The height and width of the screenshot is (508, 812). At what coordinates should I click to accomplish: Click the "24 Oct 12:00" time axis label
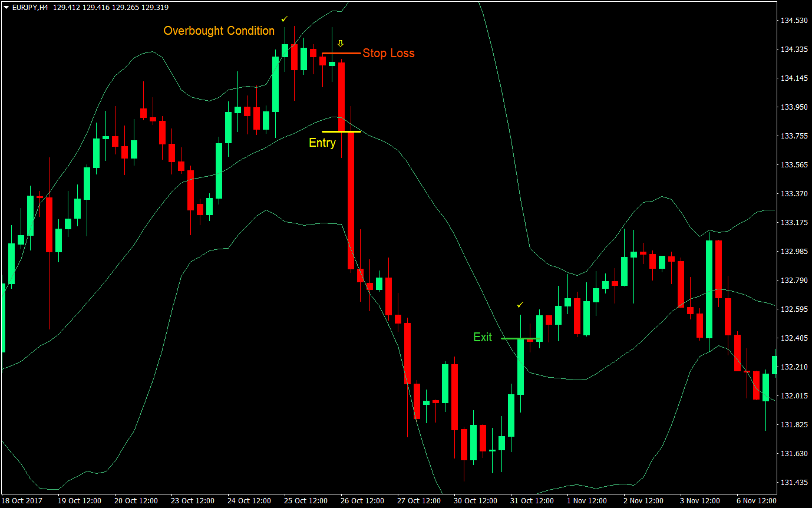(249, 501)
